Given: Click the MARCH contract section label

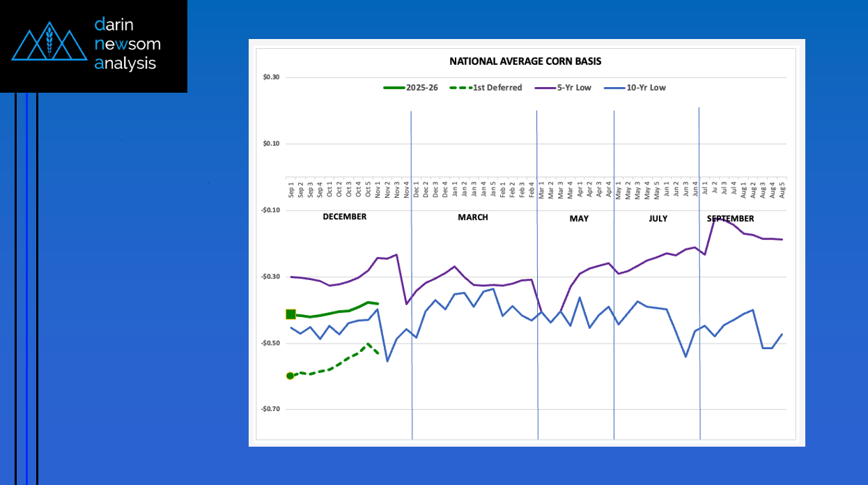Looking at the screenshot, I should click(473, 217).
